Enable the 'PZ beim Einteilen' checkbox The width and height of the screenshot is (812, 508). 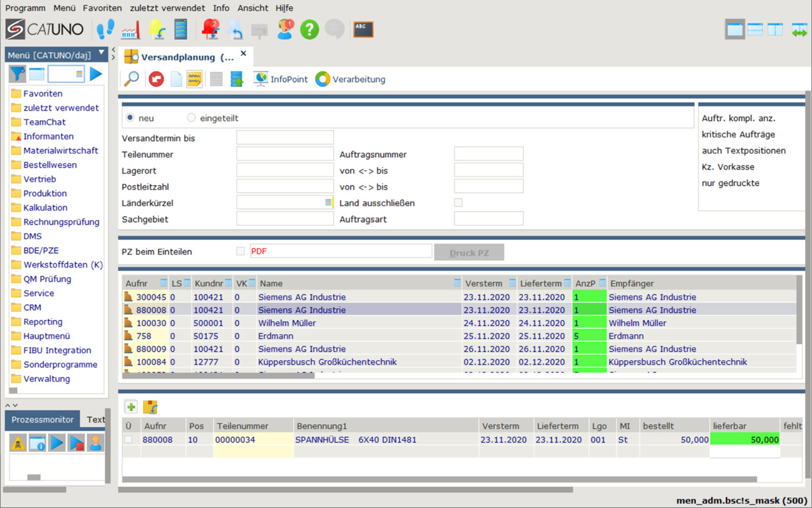[240, 251]
